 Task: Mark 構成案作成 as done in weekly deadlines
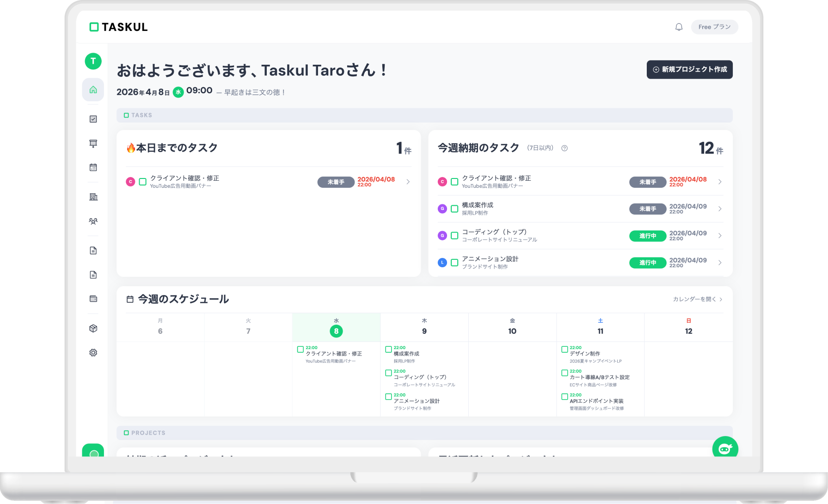[x=454, y=209]
